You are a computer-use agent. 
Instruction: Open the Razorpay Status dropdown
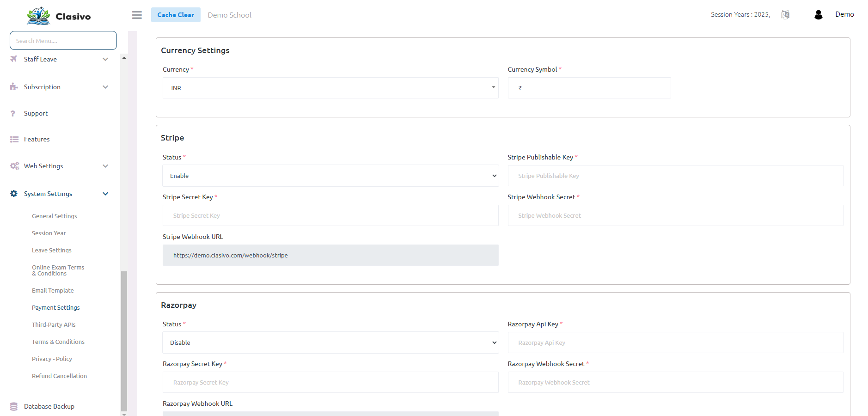330,343
